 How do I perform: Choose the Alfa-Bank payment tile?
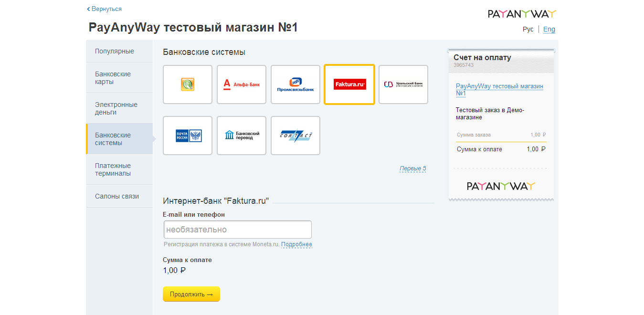coord(242,84)
